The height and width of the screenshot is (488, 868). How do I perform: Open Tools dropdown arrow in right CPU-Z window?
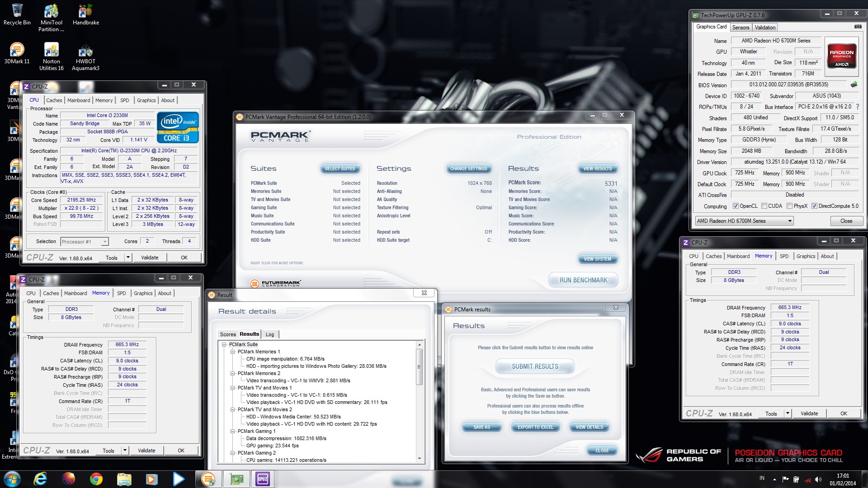click(788, 413)
